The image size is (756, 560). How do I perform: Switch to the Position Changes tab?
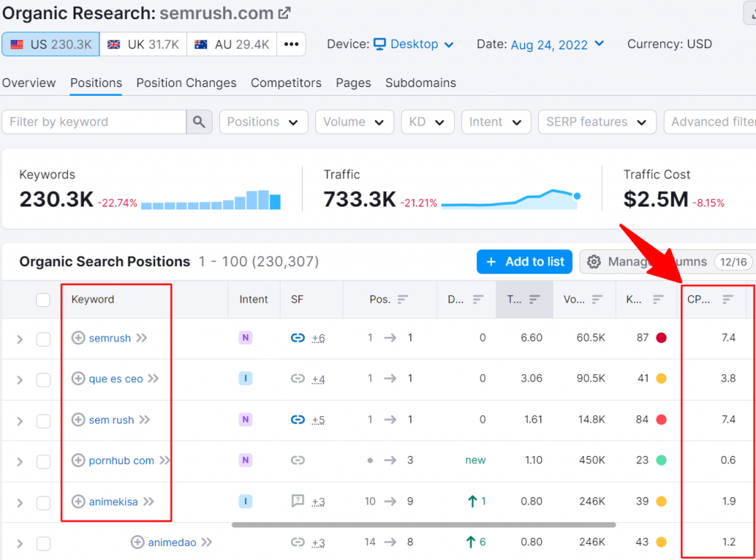point(187,83)
